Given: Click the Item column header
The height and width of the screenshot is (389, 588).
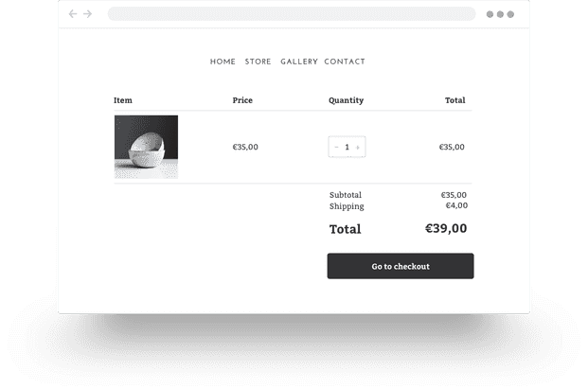Looking at the screenshot, I should click(x=123, y=100).
